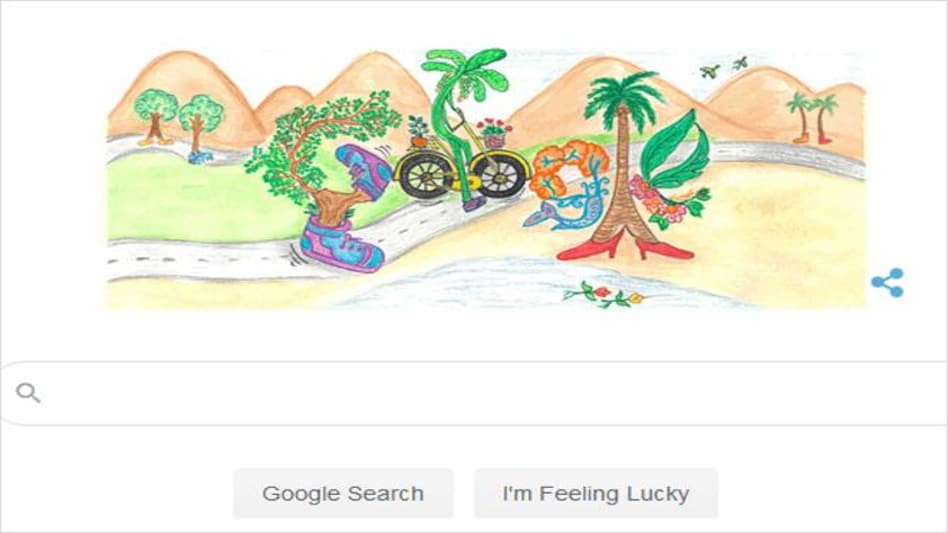Image resolution: width=948 pixels, height=533 pixels.
Task: Click the magnifying glass search icon
Action: coord(28,393)
